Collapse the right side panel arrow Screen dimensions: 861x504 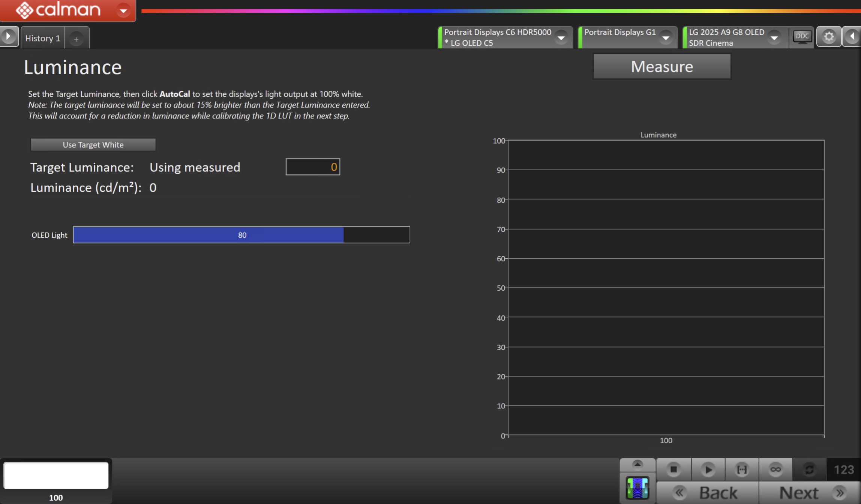tap(852, 37)
